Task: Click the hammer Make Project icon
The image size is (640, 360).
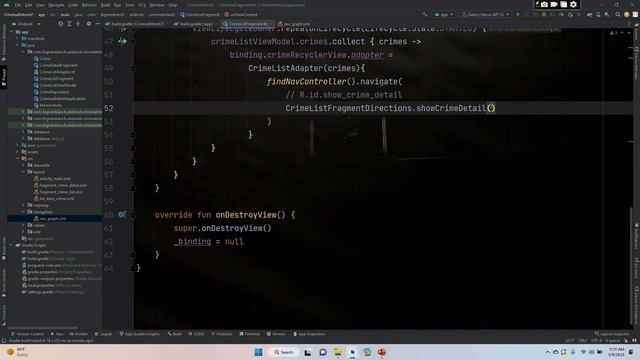Action: tap(425, 14)
